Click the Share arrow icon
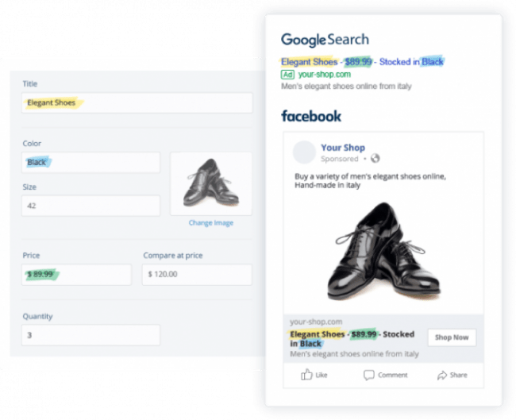 441,375
